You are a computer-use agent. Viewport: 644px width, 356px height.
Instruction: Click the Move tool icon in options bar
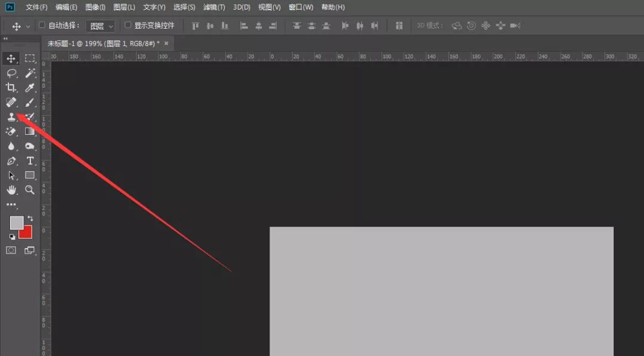17,27
